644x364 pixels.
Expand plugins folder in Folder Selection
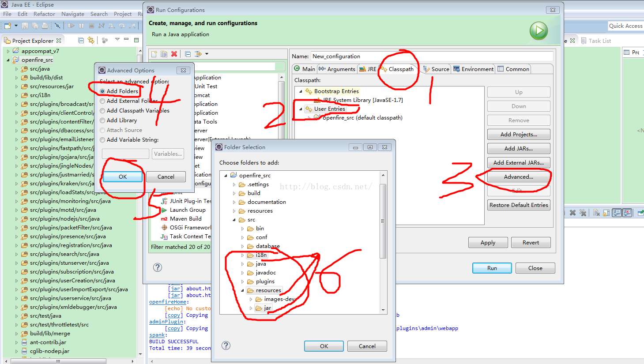[x=242, y=281]
